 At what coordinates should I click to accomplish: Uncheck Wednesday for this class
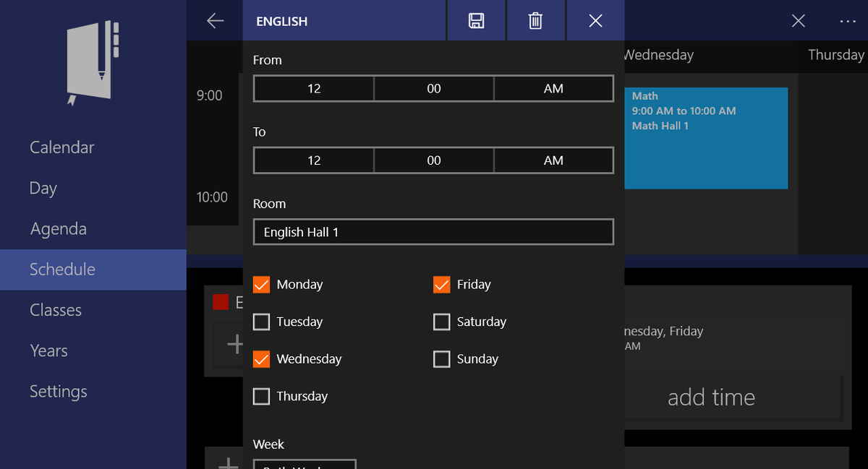click(x=261, y=358)
